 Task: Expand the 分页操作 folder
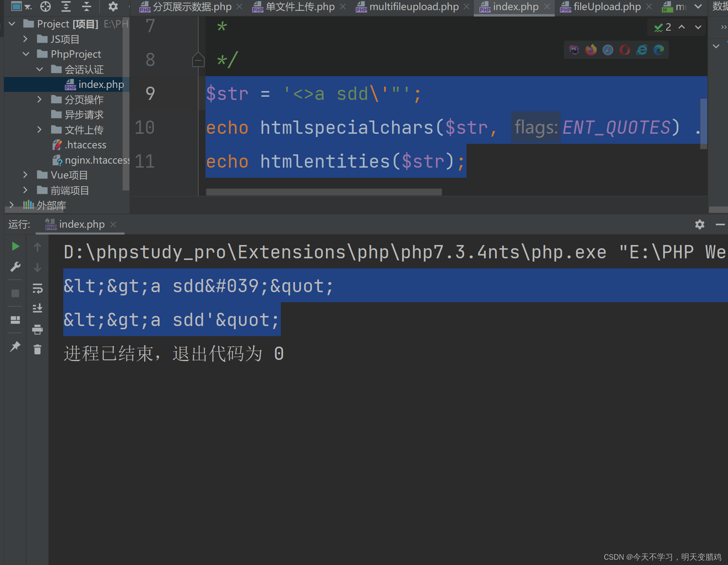(39, 100)
